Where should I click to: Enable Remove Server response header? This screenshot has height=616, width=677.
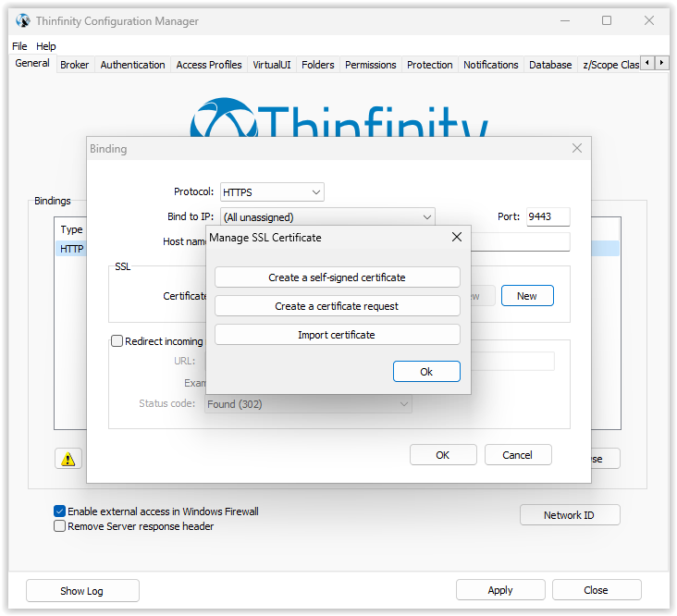point(59,526)
